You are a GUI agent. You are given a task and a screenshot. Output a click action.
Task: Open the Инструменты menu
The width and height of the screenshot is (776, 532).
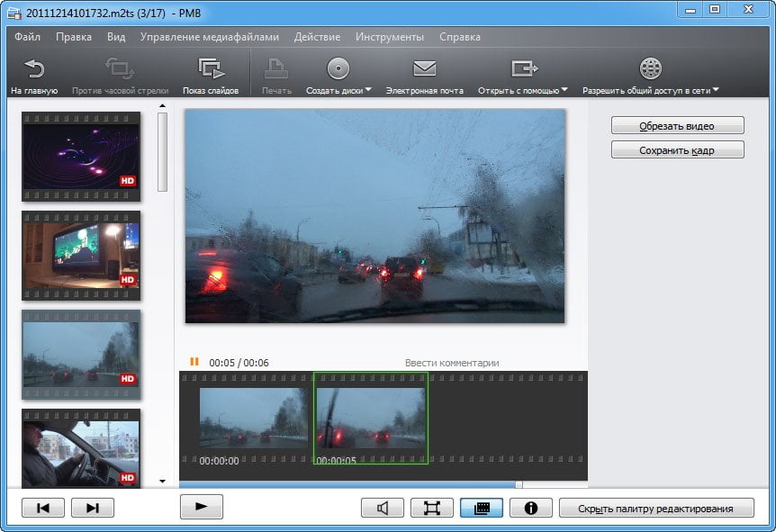click(x=390, y=37)
